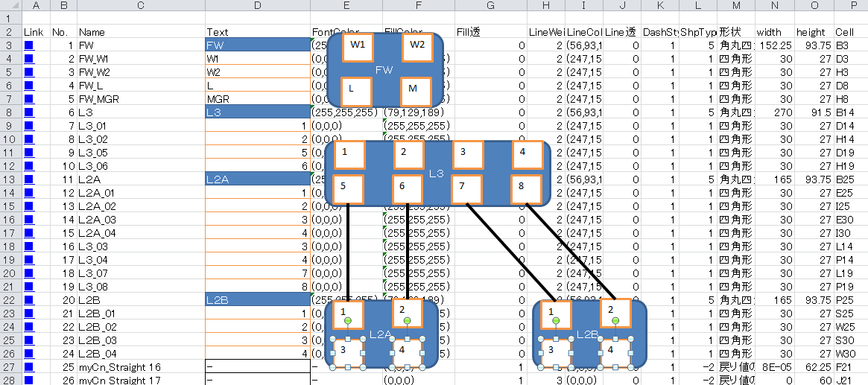This screenshot has height=385, width=868.
Task: Click the cell reference P25
Action: coord(852,300)
